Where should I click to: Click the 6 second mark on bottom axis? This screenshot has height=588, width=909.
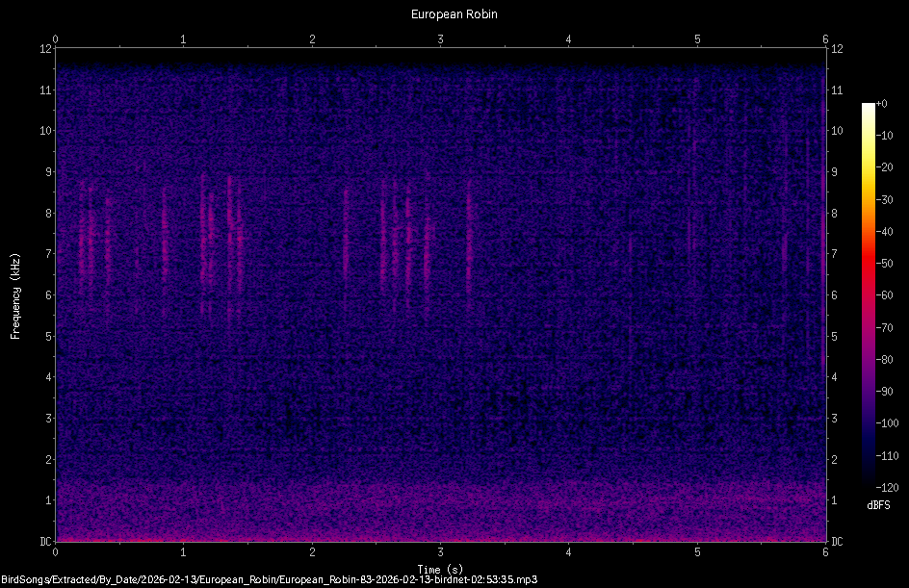pos(826,553)
